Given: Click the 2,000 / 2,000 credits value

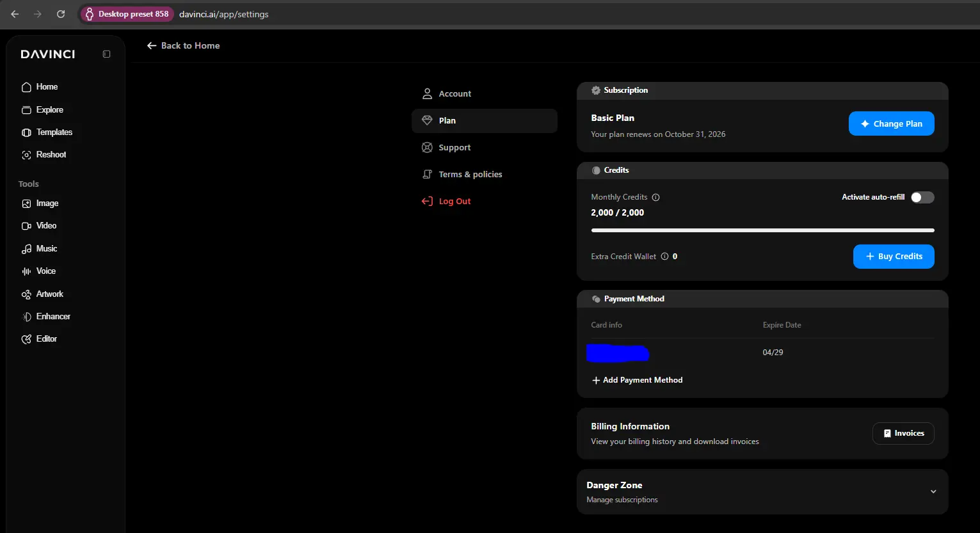Looking at the screenshot, I should point(618,213).
